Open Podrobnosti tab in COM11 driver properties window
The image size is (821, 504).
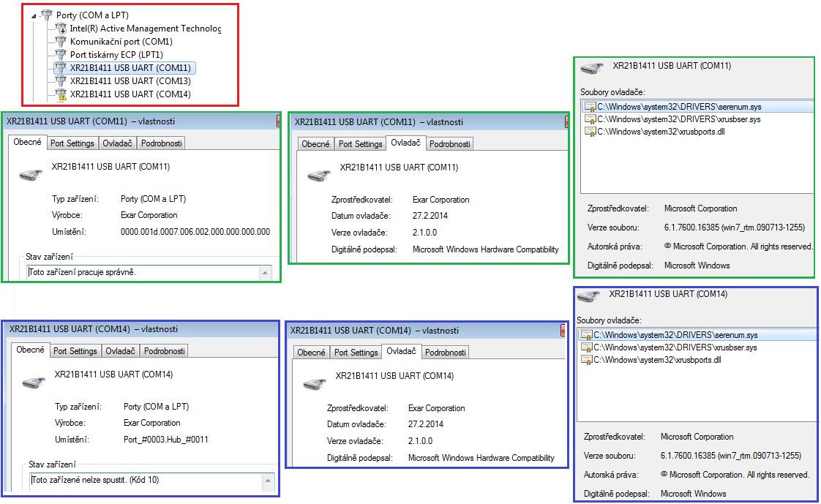pyautogui.click(x=450, y=144)
